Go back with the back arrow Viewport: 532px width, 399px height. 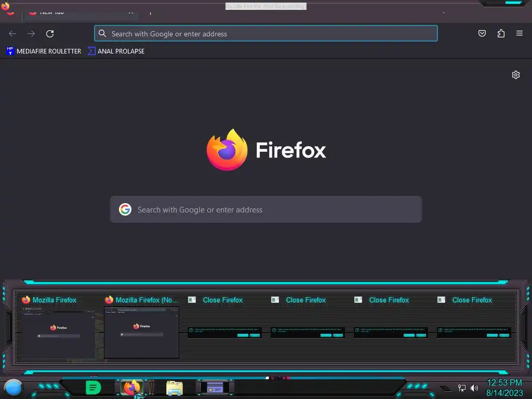[12, 34]
